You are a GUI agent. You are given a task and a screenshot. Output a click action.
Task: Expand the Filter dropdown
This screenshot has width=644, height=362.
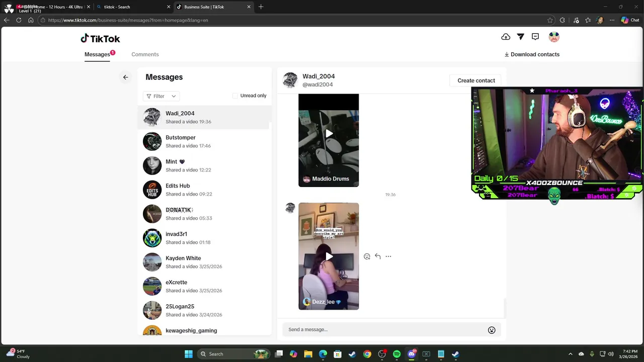[161, 96]
